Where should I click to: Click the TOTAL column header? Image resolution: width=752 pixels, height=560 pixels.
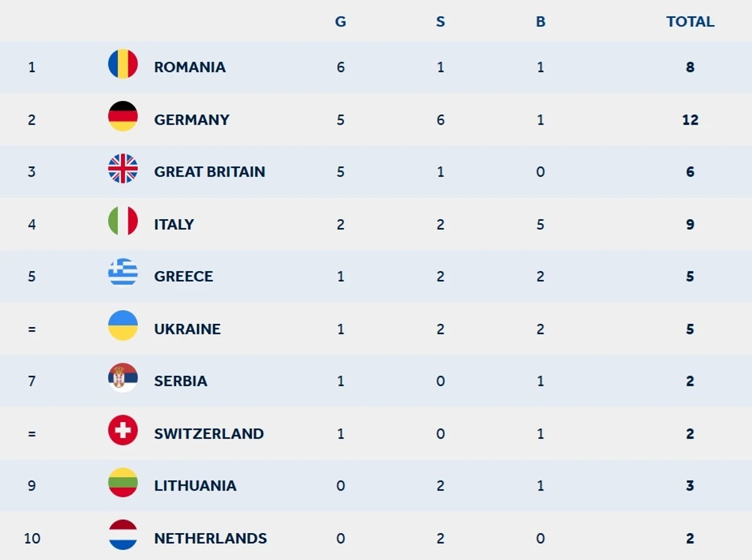[690, 22]
